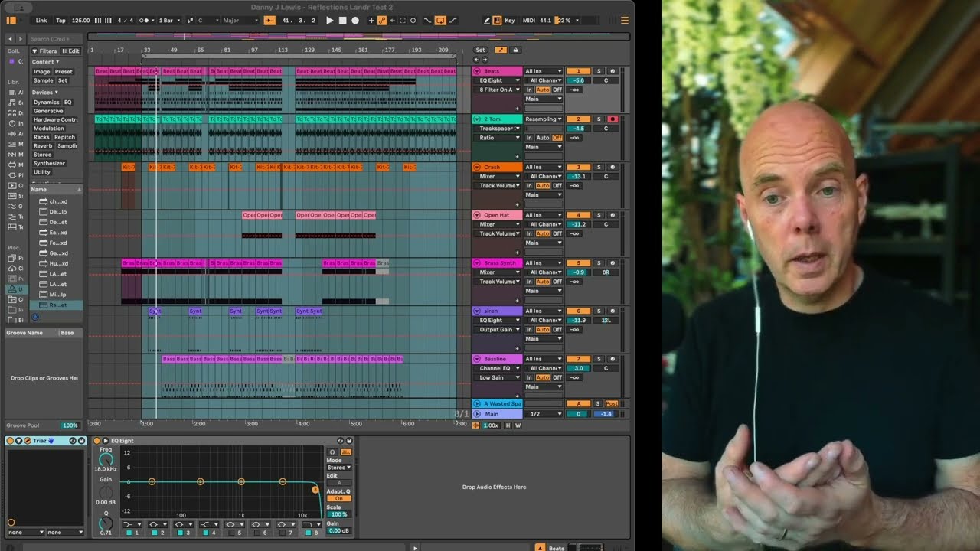Mute Crash track via activator 3
980x551 pixels.
[578, 167]
